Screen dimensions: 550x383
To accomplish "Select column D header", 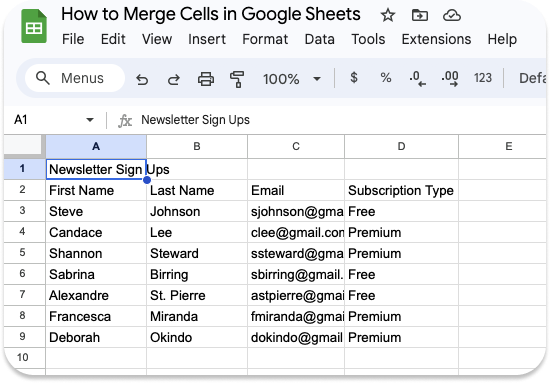I will pyautogui.click(x=401, y=146).
